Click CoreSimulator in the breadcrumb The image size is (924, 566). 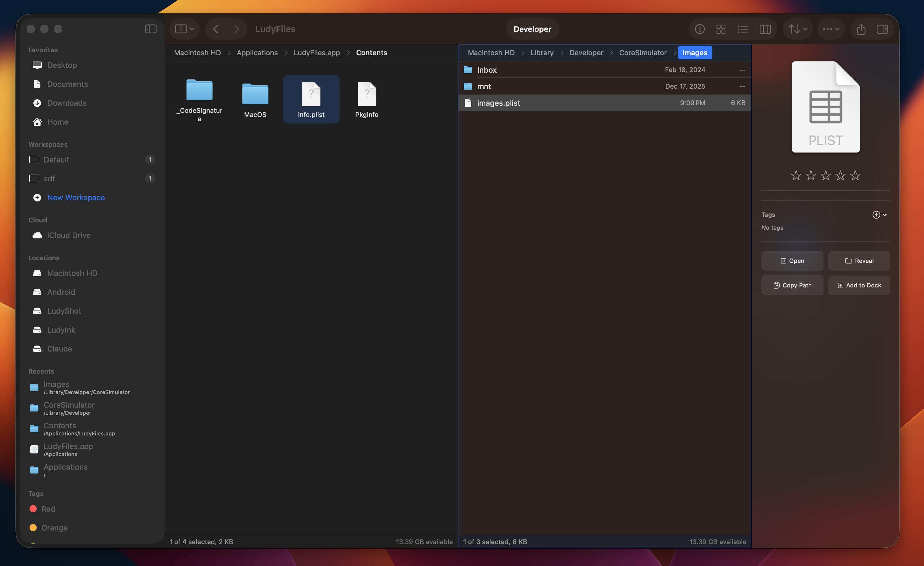point(643,53)
